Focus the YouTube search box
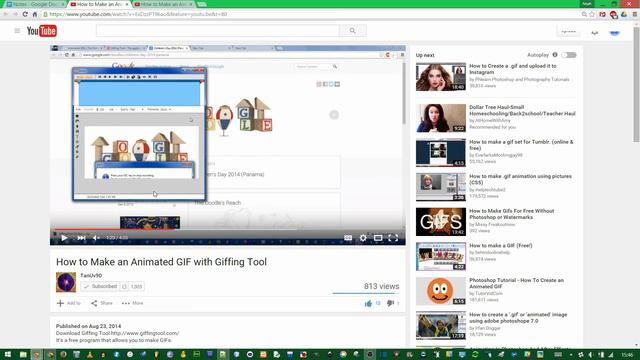This screenshot has width=640, height=360. (x=218, y=31)
